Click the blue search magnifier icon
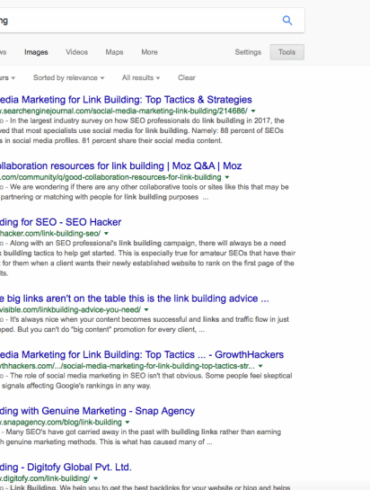Image resolution: width=370 pixels, height=490 pixels. pos(287,20)
